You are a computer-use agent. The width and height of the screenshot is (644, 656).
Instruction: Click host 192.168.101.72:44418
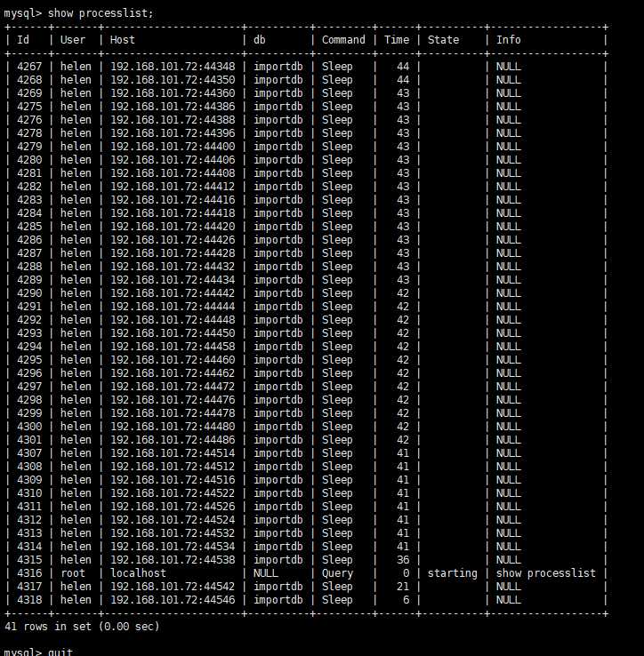point(173,213)
